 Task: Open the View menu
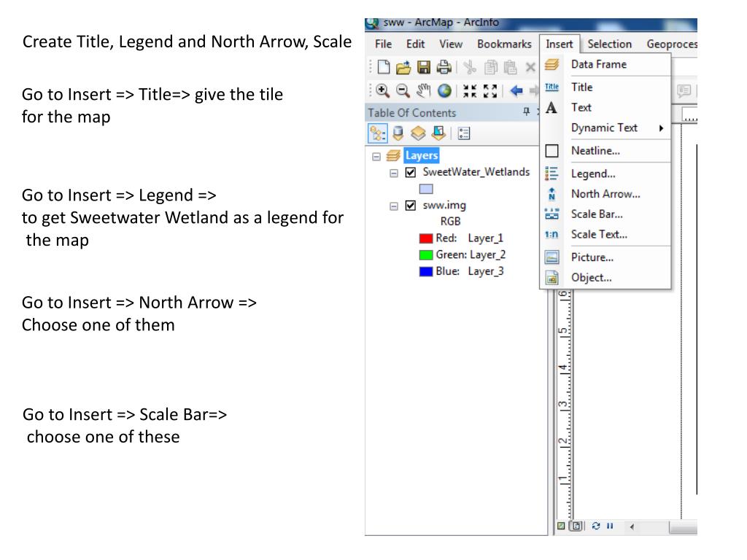pyautogui.click(x=451, y=44)
